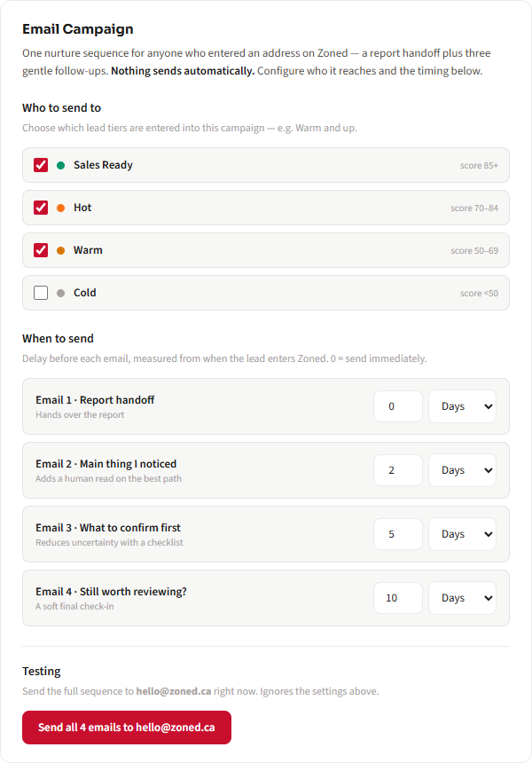Send all 4 emails to hello@zoned.ca

pyautogui.click(x=127, y=727)
